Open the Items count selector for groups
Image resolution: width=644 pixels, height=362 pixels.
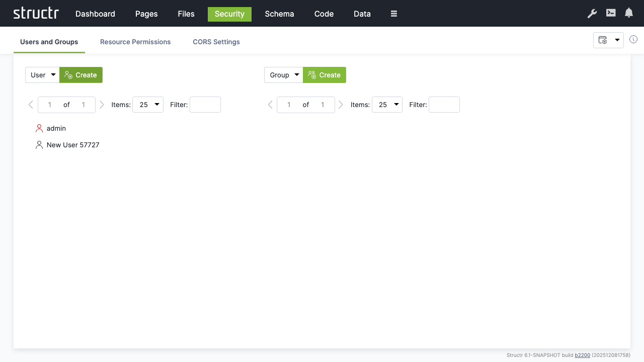[386, 105]
